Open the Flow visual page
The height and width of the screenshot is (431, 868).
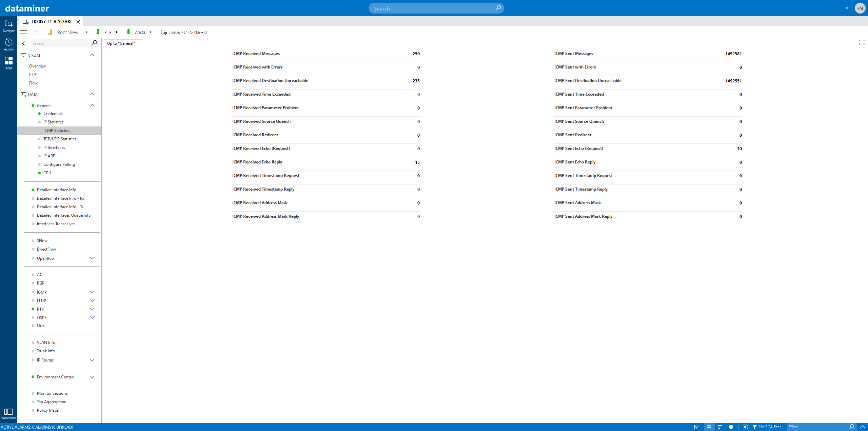[33, 83]
